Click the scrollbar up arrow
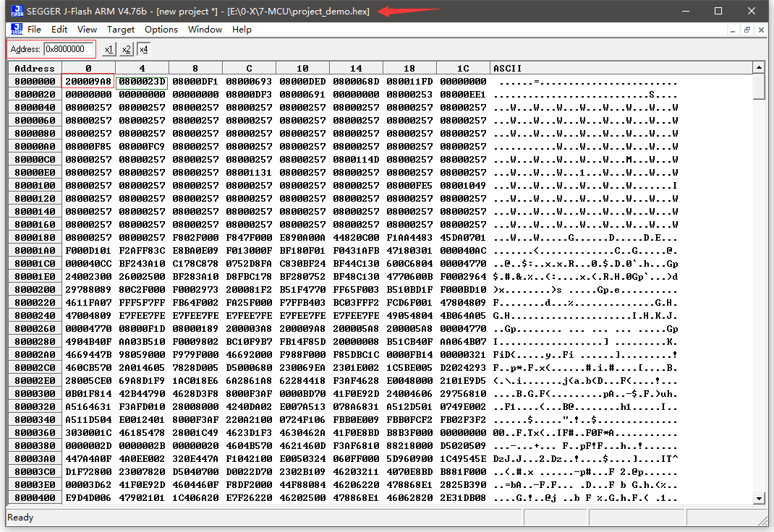The width and height of the screenshot is (774, 532). (760, 67)
